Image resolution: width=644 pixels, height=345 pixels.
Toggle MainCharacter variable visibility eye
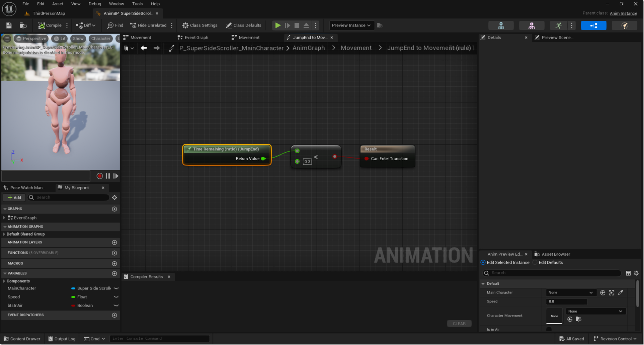pyautogui.click(x=116, y=288)
